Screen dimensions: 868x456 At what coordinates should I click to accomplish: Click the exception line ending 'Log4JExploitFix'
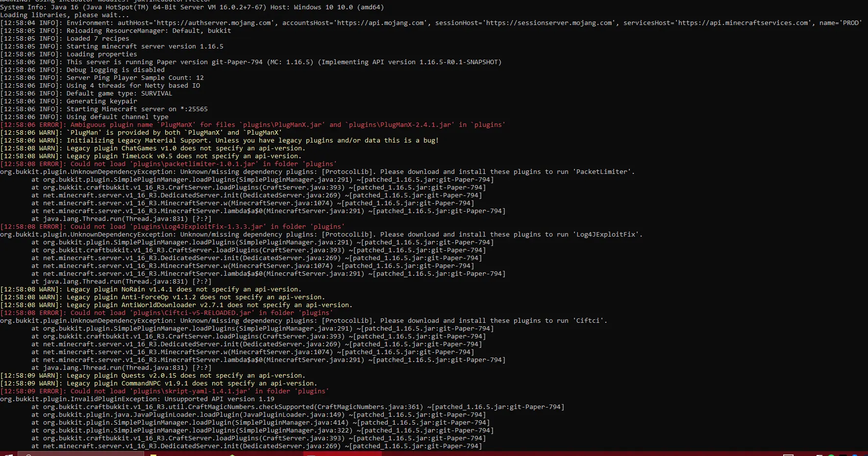pyautogui.click(x=322, y=235)
